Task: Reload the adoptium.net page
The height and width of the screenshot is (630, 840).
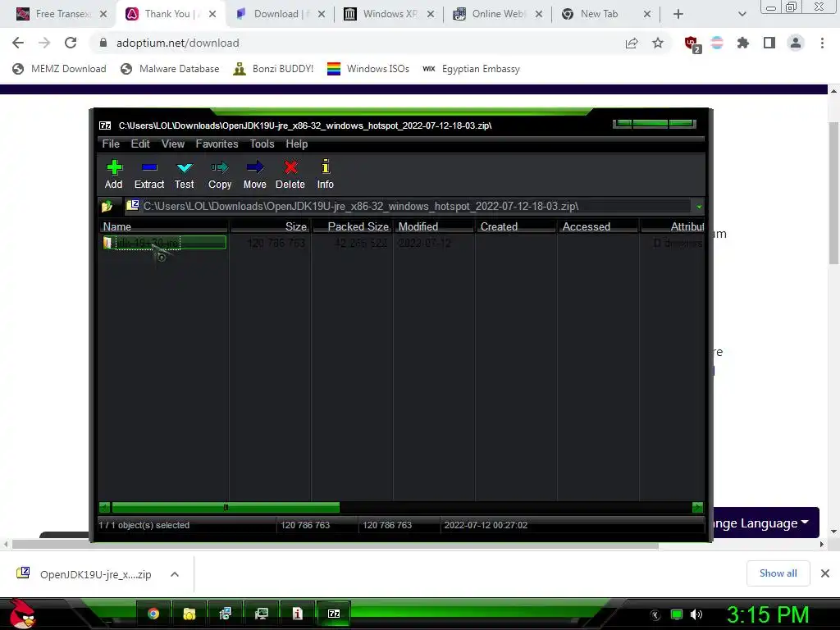Action: tap(71, 43)
